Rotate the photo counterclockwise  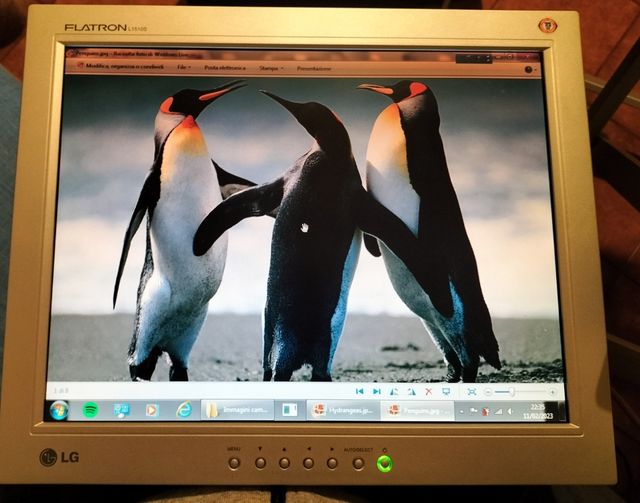click(394, 392)
